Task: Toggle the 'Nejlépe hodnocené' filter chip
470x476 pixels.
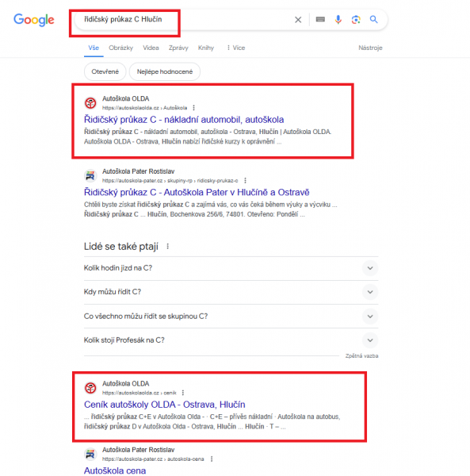Action: (165, 71)
